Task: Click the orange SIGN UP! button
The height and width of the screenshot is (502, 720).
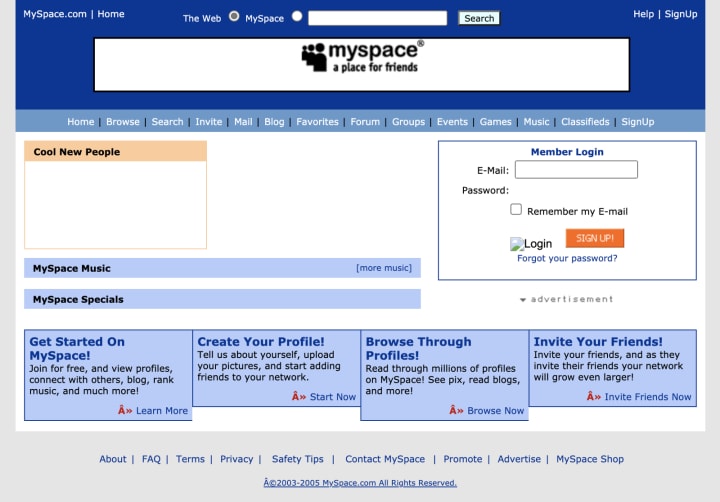Action: click(x=595, y=238)
